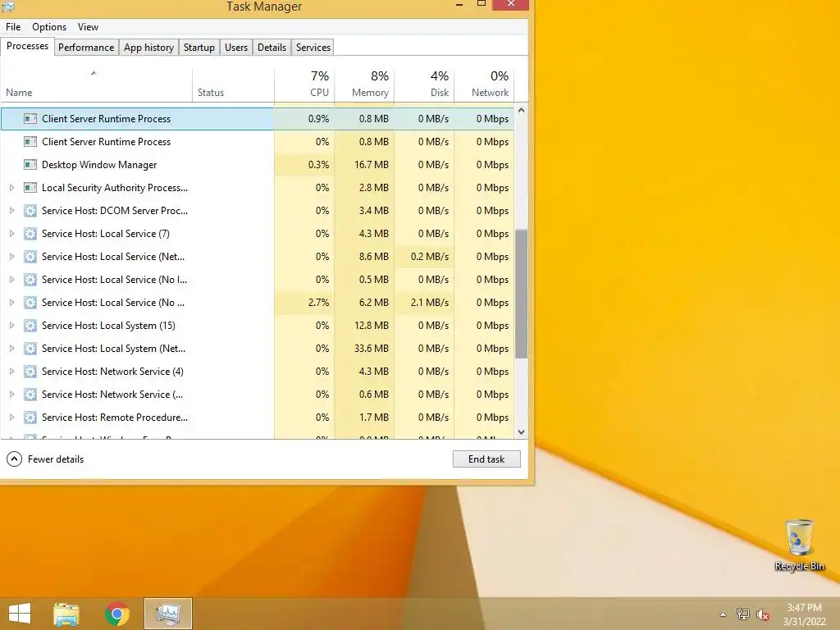The width and height of the screenshot is (840, 630).
Task: Click the scroll up arrow of process list
Action: pyautogui.click(x=521, y=110)
